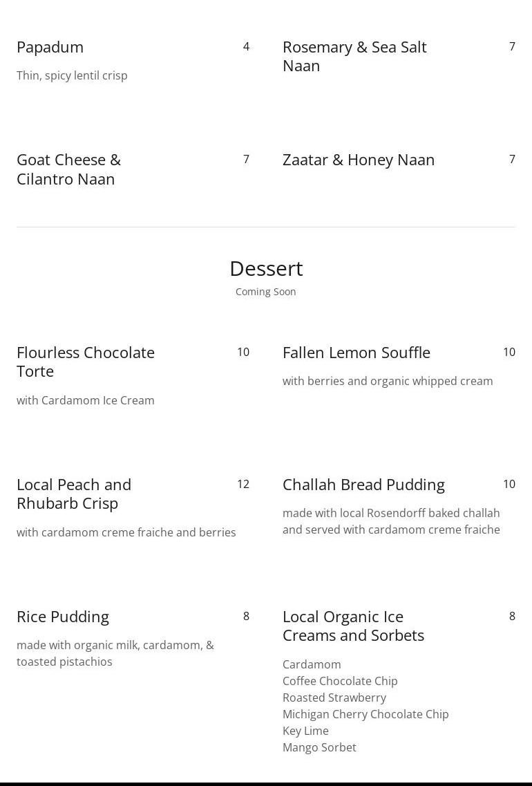
Task: Click the Mango Sorbet flavor
Action: tap(319, 747)
